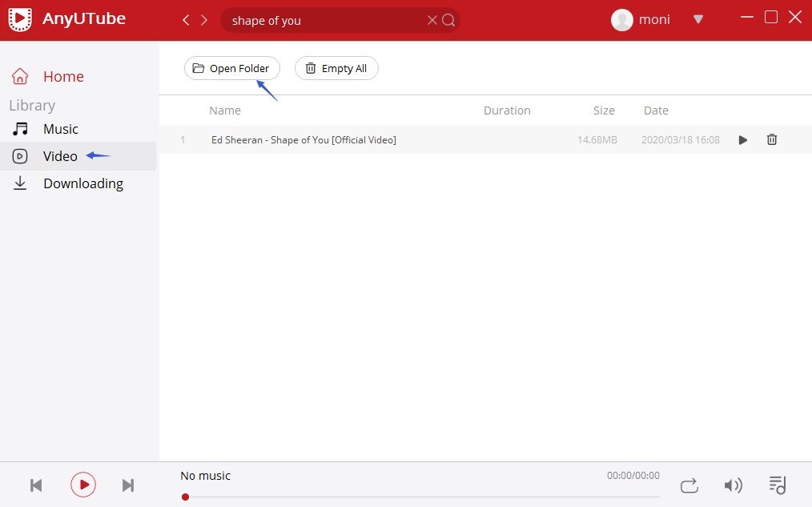Image resolution: width=812 pixels, height=507 pixels.
Task: Click the Size column header
Action: point(604,111)
